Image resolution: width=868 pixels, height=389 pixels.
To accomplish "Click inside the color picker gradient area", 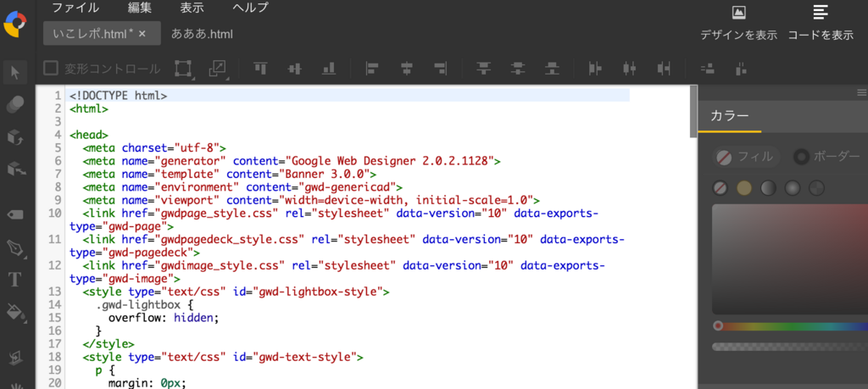I will pyautogui.click(x=790, y=259).
